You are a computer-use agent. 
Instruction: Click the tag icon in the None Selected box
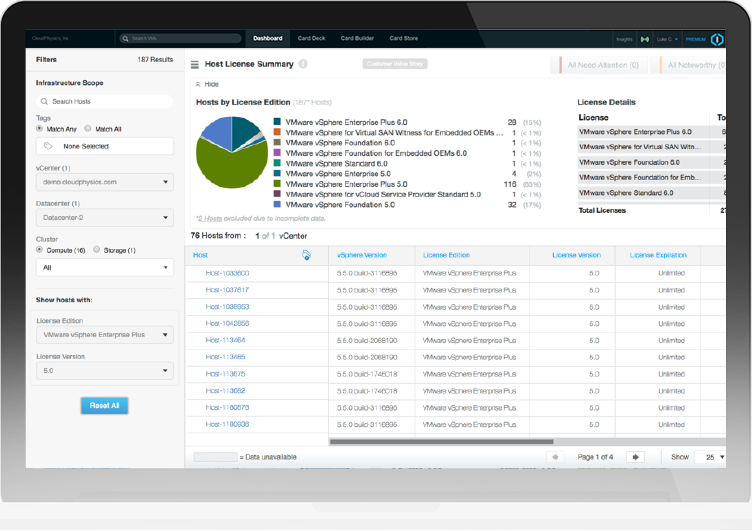(x=48, y=146)
